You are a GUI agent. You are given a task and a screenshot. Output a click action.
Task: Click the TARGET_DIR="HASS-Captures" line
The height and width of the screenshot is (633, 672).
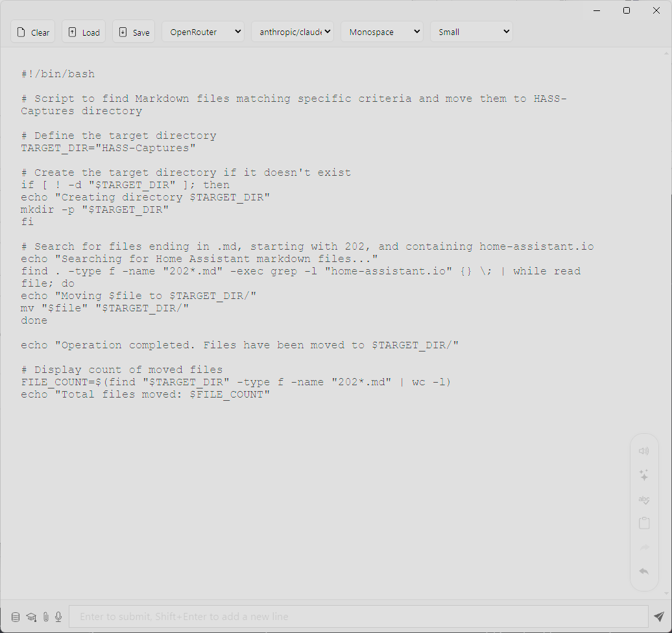(x=108, y=149)
